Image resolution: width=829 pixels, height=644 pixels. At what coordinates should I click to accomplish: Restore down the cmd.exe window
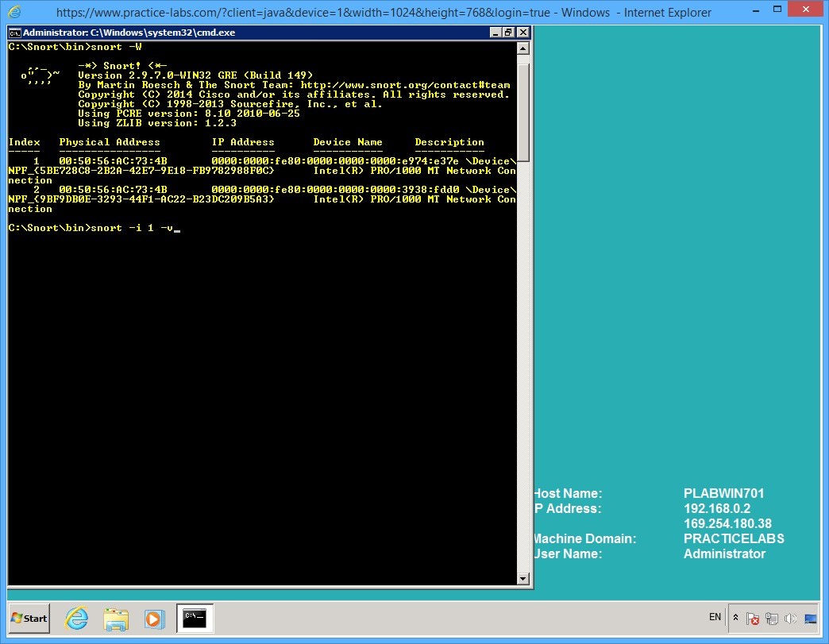coord(509,33)
